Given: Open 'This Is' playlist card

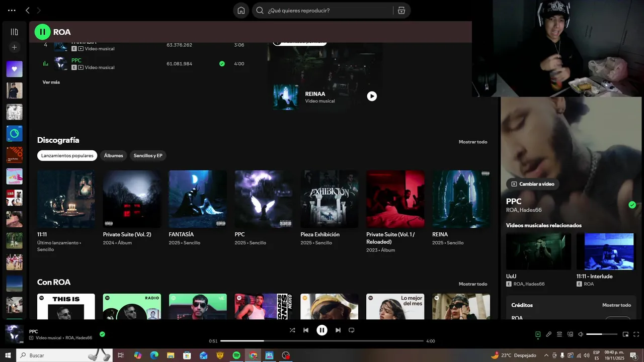Looking at the screenshot, I should pyautogui.click(x=66, y=307).
